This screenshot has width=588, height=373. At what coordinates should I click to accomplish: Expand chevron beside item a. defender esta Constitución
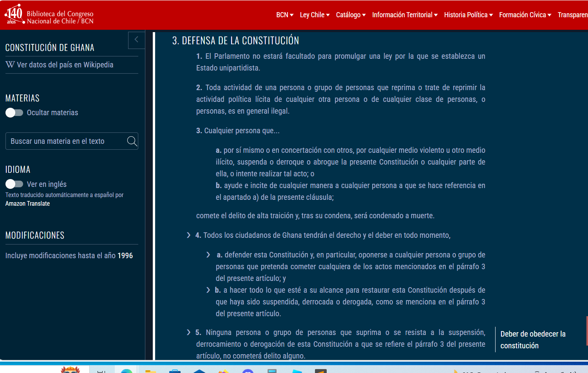pos(208,255)
